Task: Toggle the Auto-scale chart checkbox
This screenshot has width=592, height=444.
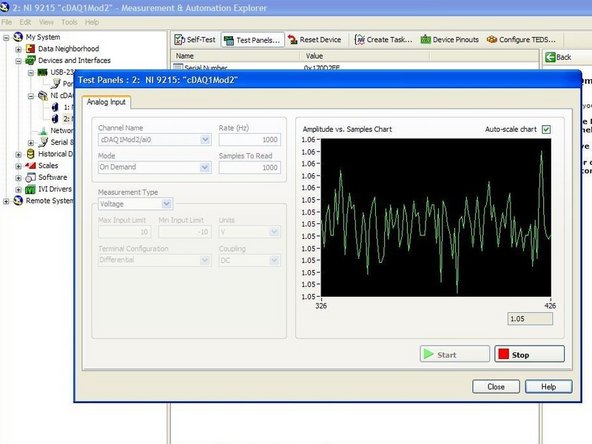Action: pyautogui.click(x=546, y=130)
